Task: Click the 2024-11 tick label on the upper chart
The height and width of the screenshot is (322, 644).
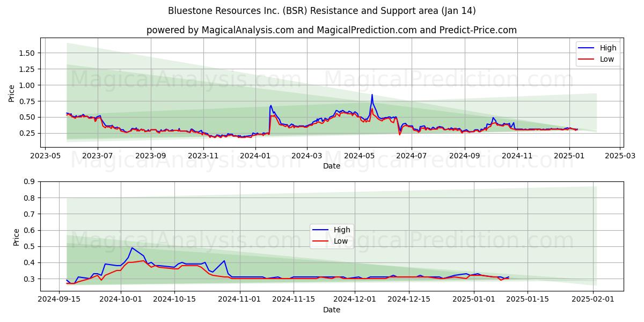Action: (517, 155)
